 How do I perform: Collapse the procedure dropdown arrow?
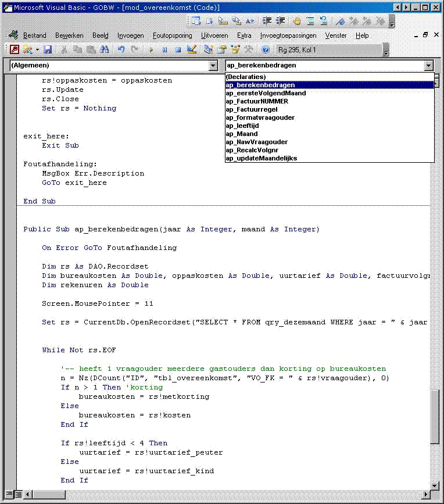pyautogui.click(x=428, y=66)
